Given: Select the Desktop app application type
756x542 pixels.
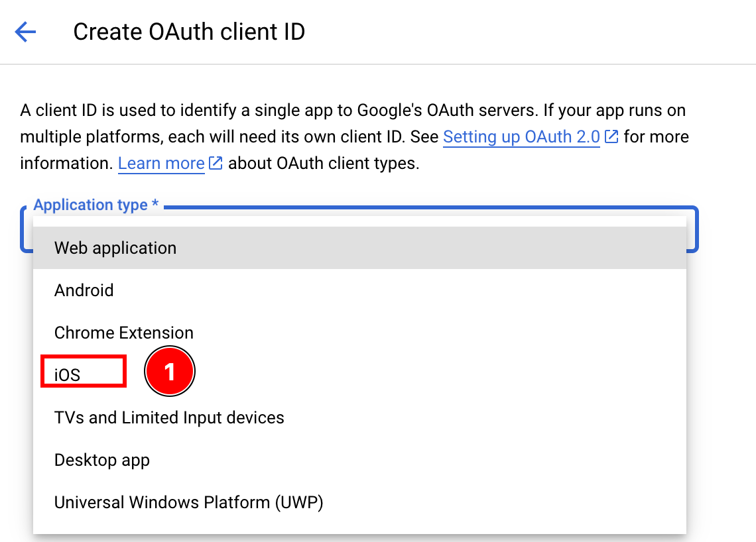Looking at the screenshot, I should click(x=101, y=460).
